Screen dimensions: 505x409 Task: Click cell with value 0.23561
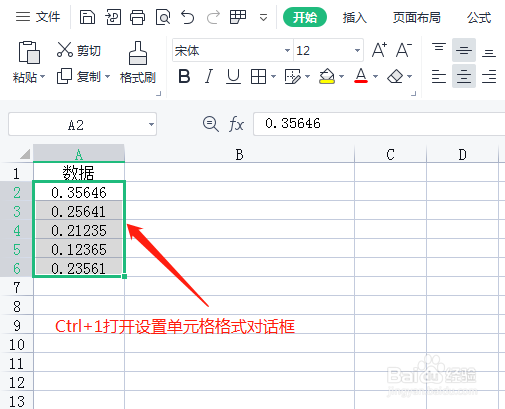click(x=79, y=267)
